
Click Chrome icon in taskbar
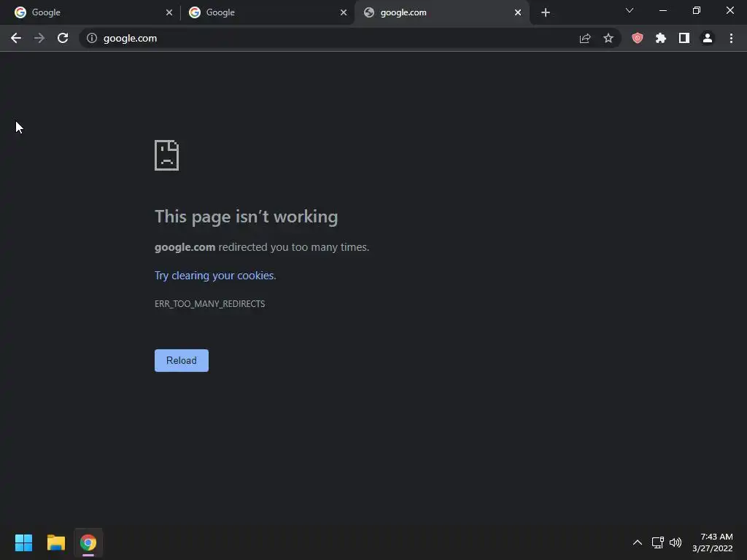88,542
